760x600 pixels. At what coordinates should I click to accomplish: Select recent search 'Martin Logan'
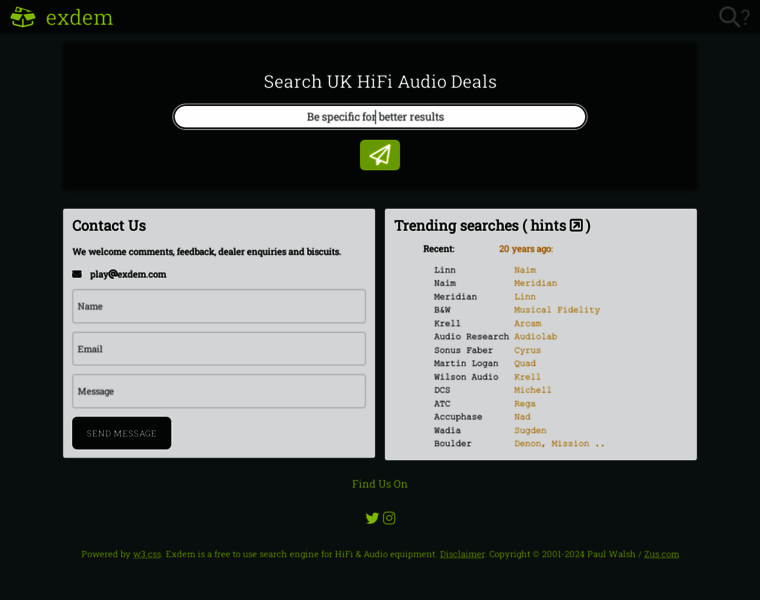[x=466, y=363]
